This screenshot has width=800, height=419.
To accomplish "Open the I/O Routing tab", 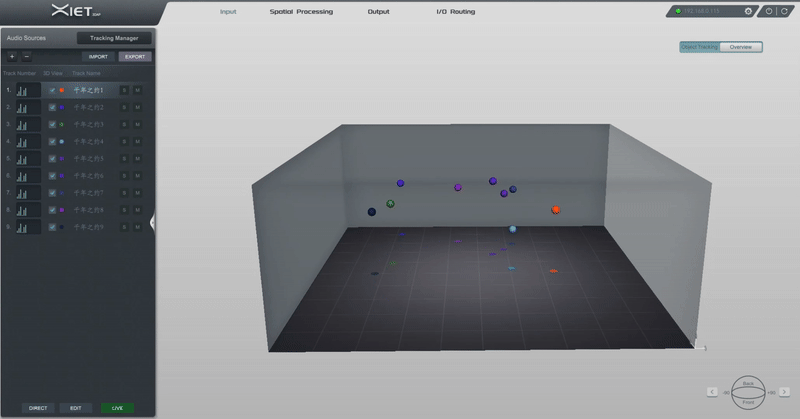I will coord(455,12).
